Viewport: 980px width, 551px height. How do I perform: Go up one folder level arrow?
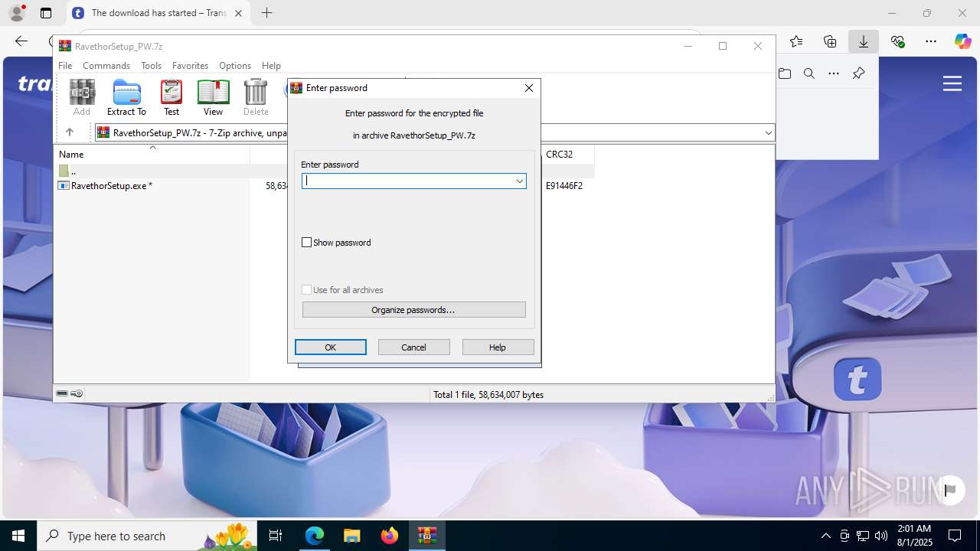coord(69,132)
